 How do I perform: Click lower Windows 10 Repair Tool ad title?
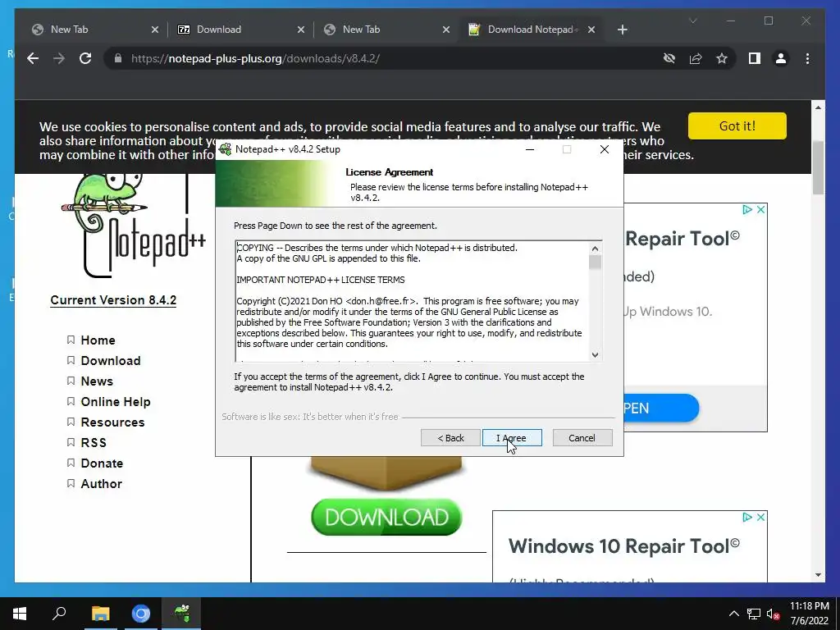(624, 546)
